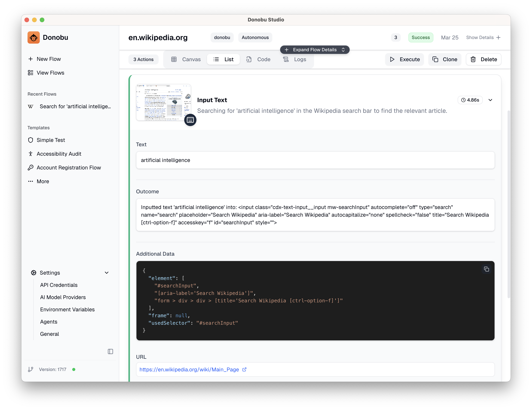
Task: Open the Logs tab
Action: tap(295, 59)
